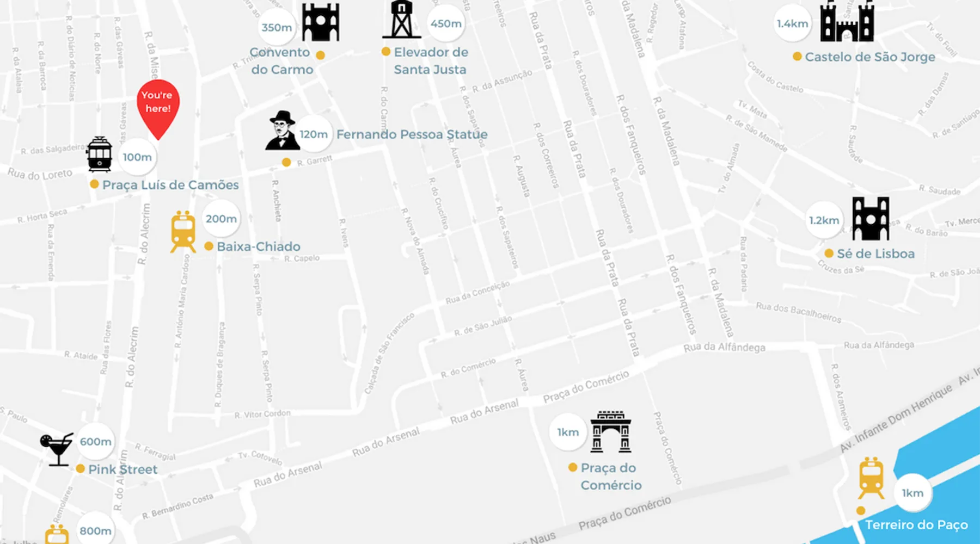Screen dimensions: 980x544
Task: Click the Castelo de São Jorge label
Action: click(869, 57)
